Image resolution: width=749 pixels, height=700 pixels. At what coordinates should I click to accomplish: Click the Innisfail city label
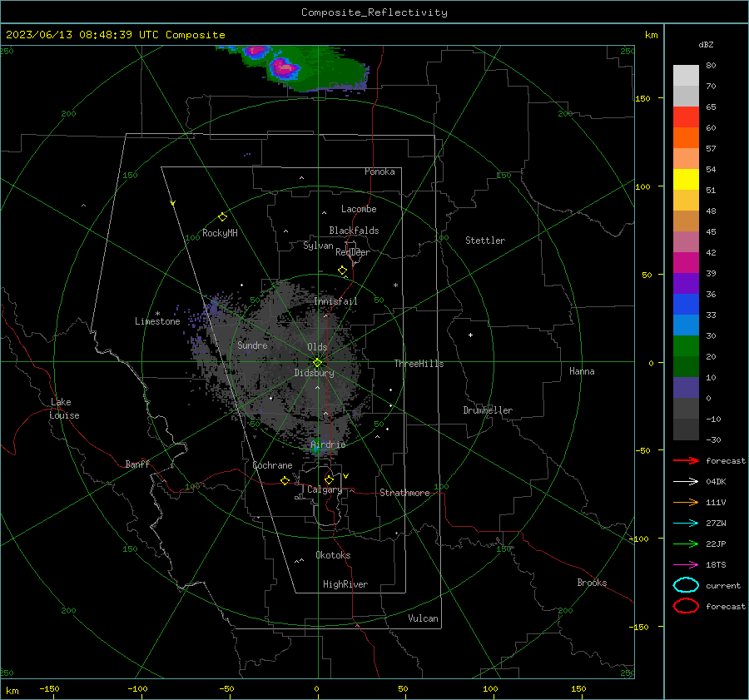(335, 301)
